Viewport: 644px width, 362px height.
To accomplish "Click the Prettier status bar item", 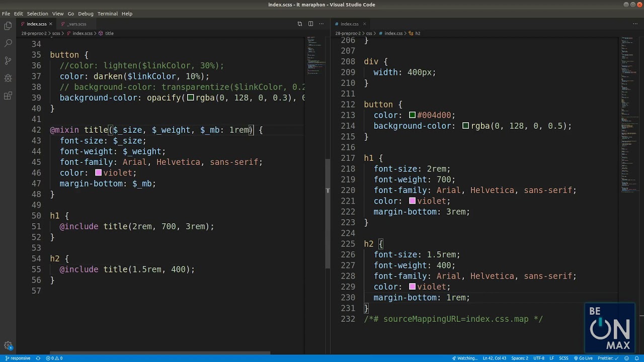I will (x=608, y=358).
